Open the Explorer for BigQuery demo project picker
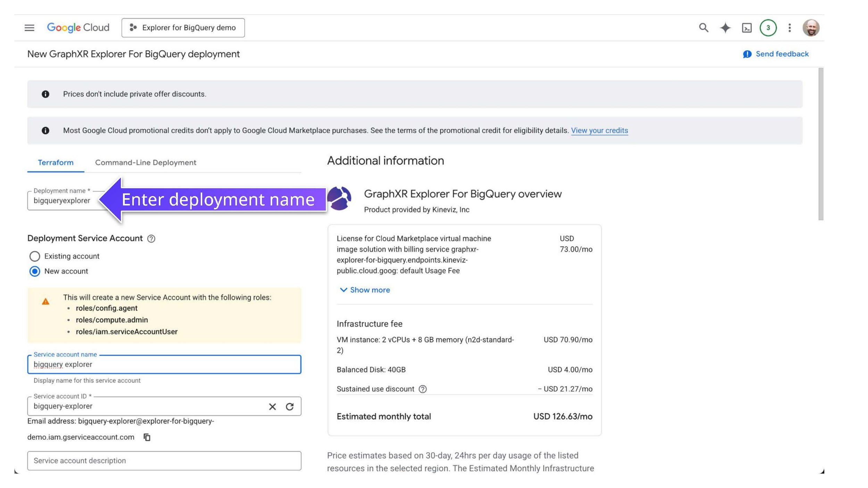Screen dimensions: 868x488 183,28
